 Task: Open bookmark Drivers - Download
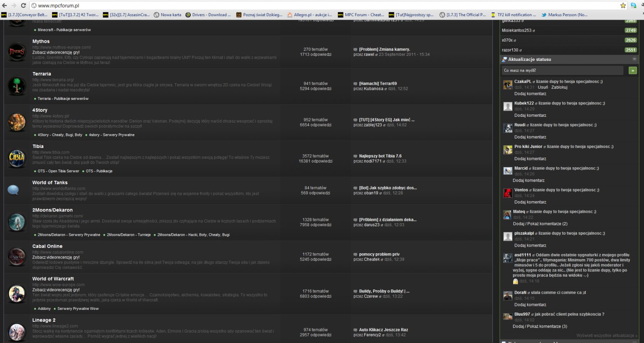(x=208, y=15)
